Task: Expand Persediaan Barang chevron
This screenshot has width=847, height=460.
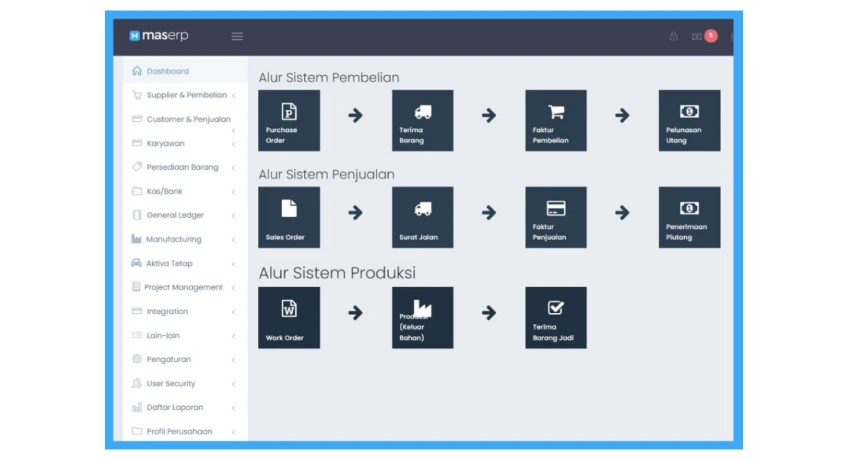Action: point(234,168)
